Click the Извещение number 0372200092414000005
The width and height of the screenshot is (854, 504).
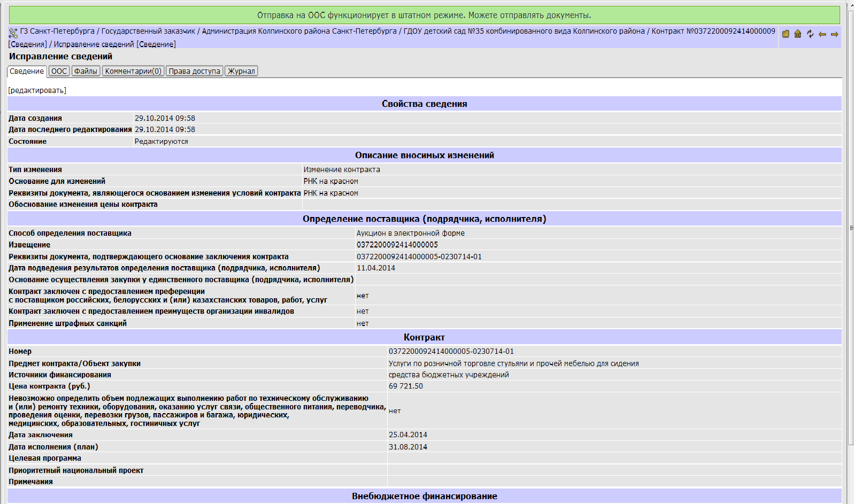397,245
